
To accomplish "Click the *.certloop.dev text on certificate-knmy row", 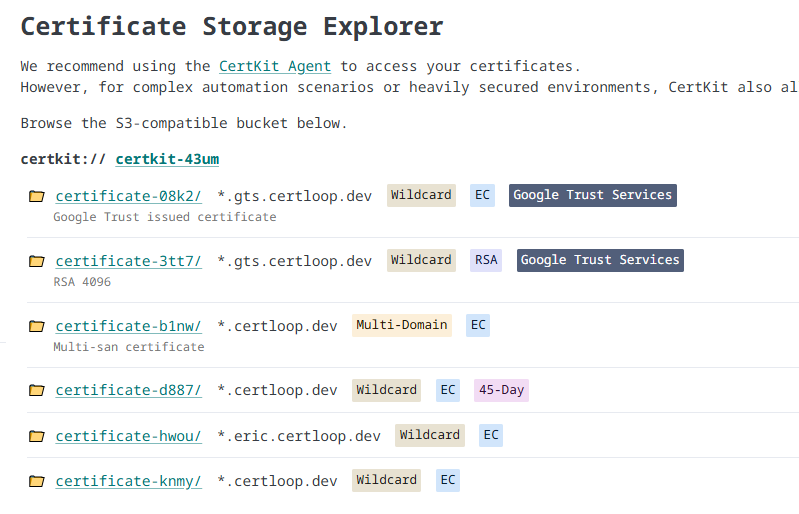I will point(277,481).
